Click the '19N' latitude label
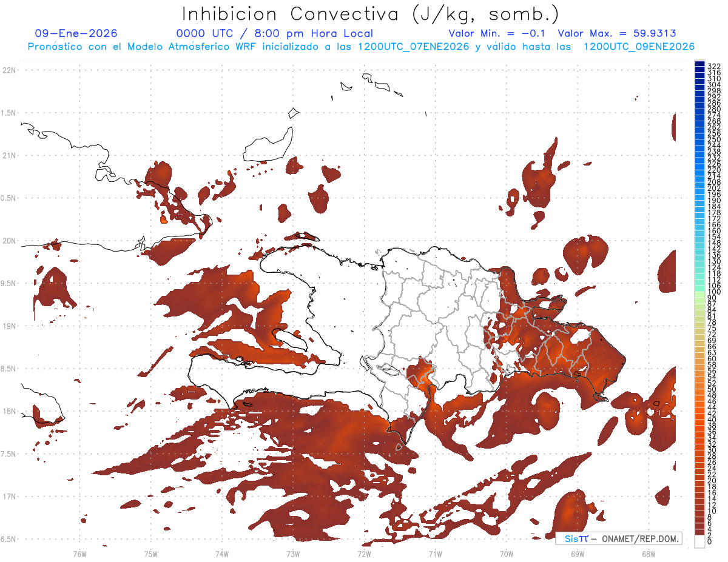 (9, 326)
